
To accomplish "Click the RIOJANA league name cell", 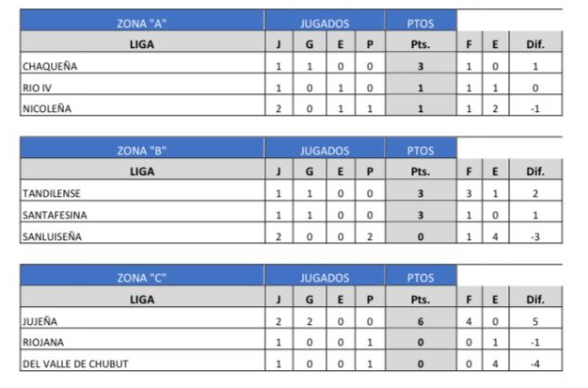I will 142,339.
